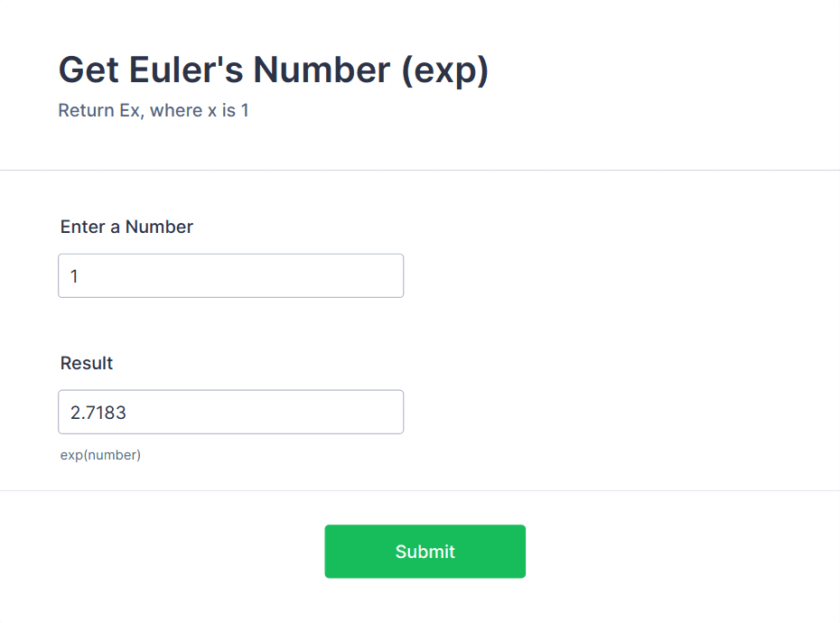Click the Result label

(x=86, y=363)
